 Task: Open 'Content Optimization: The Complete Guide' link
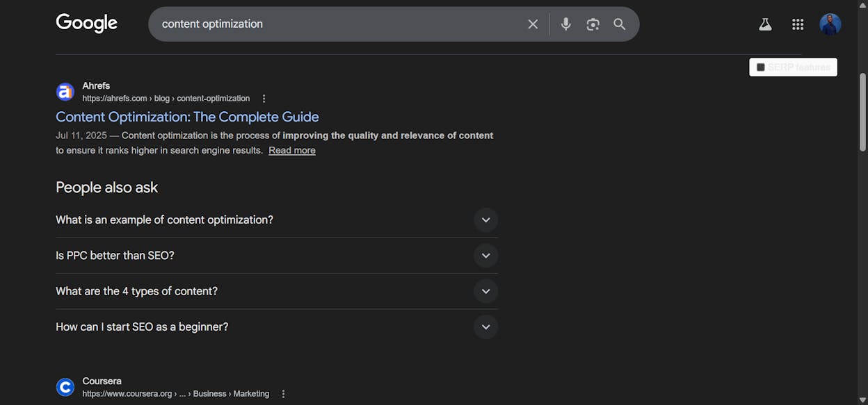(187, 117)
